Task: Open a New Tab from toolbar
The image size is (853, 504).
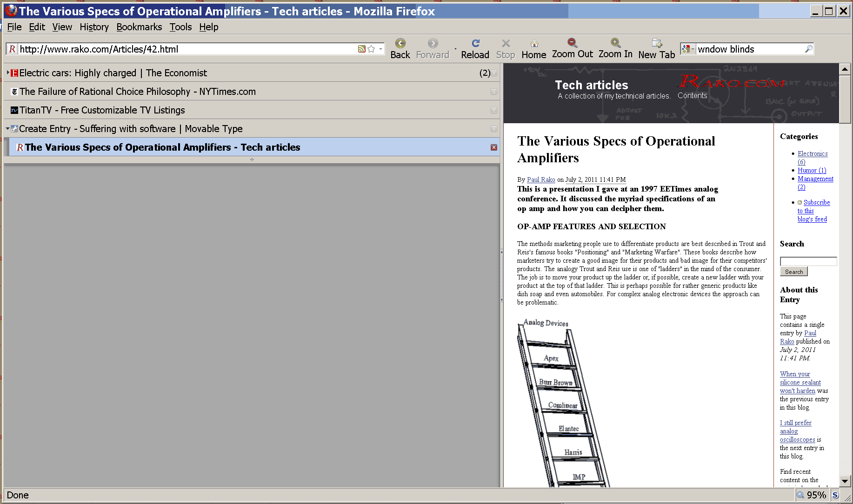Action: point(656,49)
